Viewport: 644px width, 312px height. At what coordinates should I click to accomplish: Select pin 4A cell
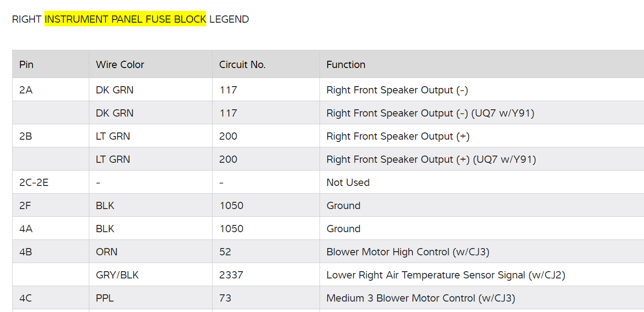pyautogui.click(x=26, y=229)
